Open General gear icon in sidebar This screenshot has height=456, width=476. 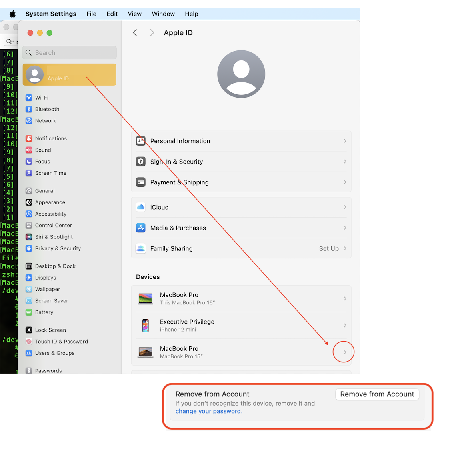(x=29, y=191)
